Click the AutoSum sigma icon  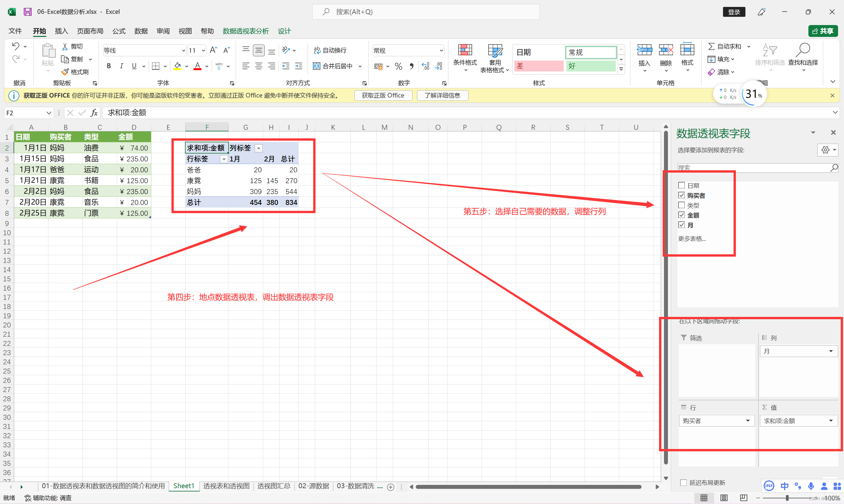[x=711, y=46]
